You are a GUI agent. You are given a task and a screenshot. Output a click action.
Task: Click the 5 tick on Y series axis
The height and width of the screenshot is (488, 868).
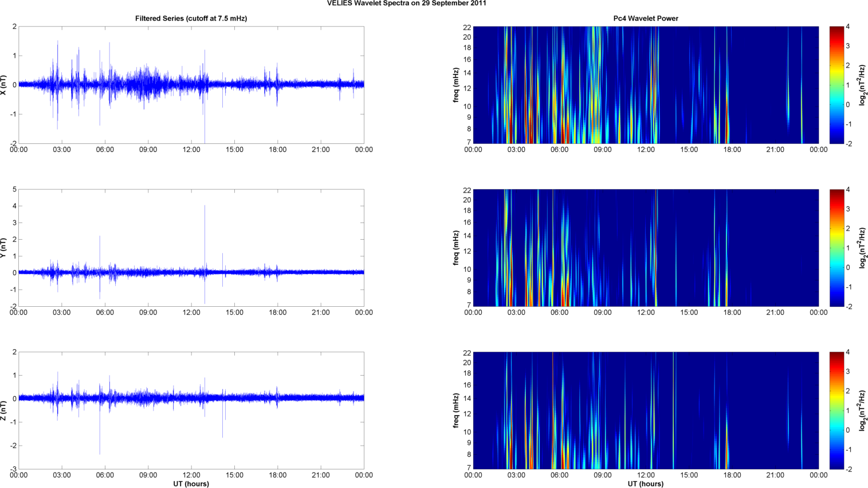coord(14,189)
